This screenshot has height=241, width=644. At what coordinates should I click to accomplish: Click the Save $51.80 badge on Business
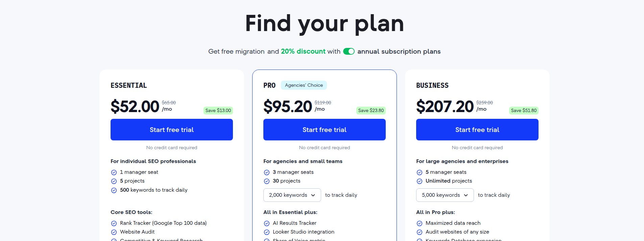523,110
